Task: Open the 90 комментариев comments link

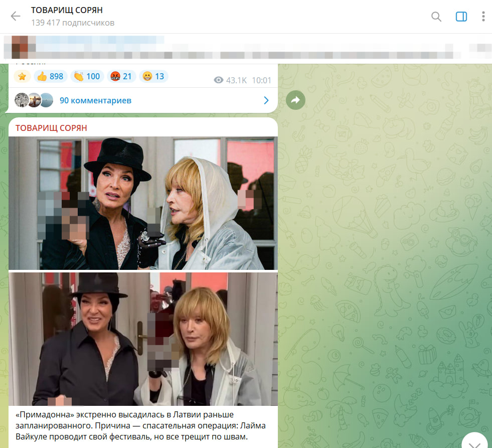Action: tap(95, 100)
